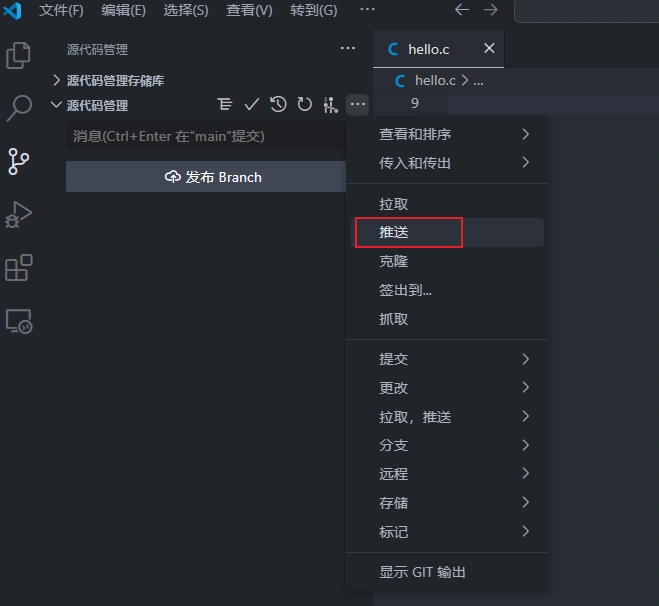Open the 转到(G) menu
The image size is (659, 606).
pos(314,10)
